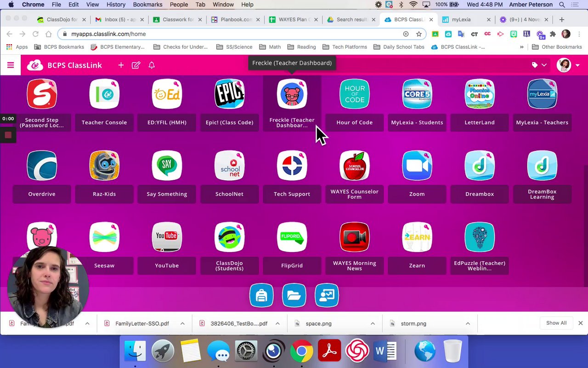Viewport: 588px width, 368px height.
Task: Switch to ClassDojo browser tab
Action: [x=62, y=20]
